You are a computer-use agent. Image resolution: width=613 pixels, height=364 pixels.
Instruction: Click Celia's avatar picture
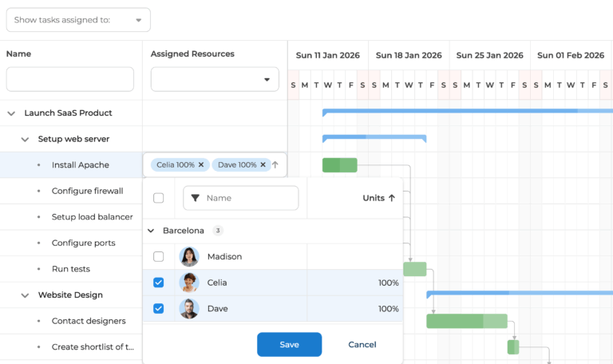point(189,283)
